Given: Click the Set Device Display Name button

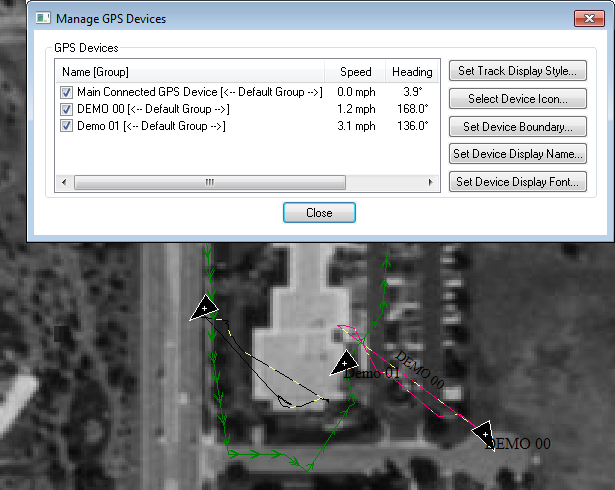Looking at the screenshot, I should click(518, 154).
